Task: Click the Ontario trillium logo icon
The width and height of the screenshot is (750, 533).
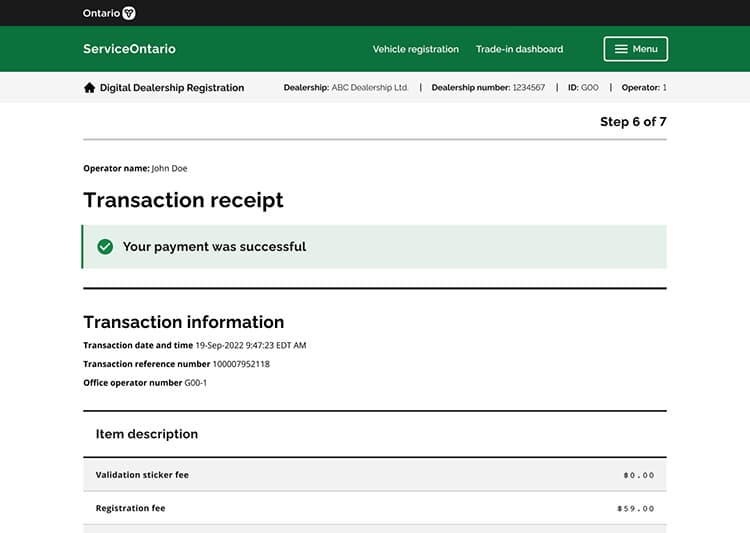Action: point(128,13)
